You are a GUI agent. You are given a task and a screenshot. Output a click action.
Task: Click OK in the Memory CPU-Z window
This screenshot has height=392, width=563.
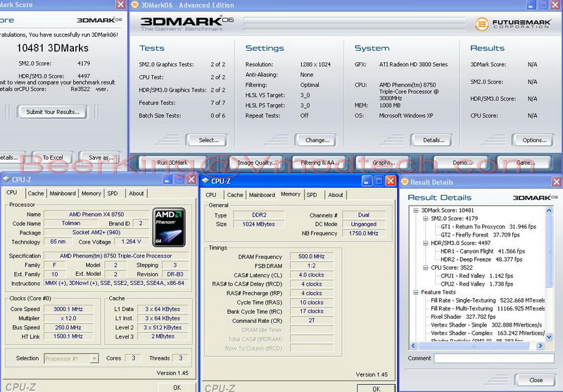point(376,388)
